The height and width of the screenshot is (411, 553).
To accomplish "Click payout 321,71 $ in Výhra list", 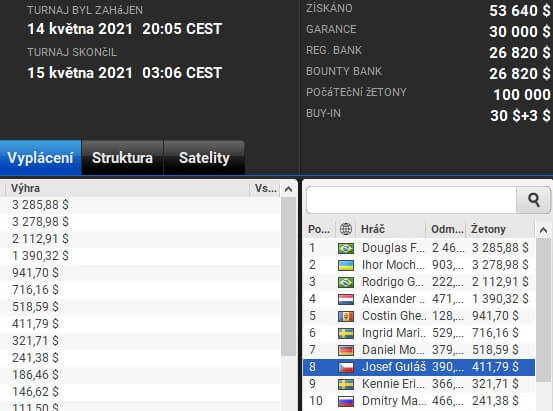I will pyautogui.click(x=35, y=341).
